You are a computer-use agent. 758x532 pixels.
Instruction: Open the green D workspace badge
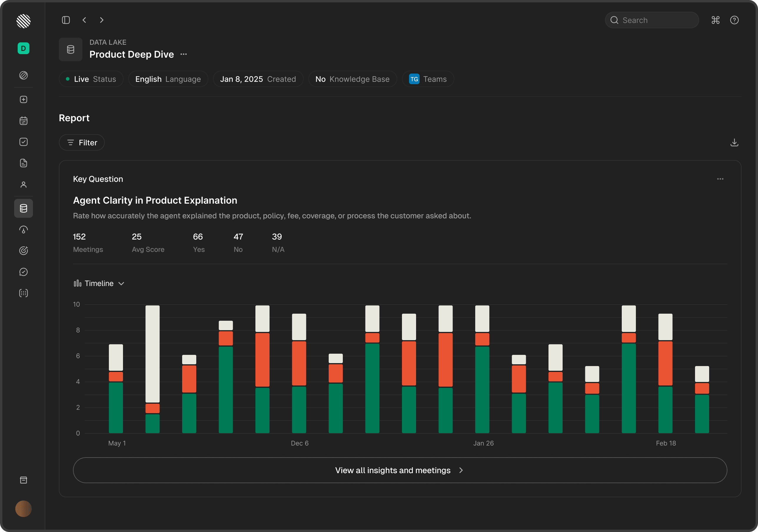click(24, 49)
